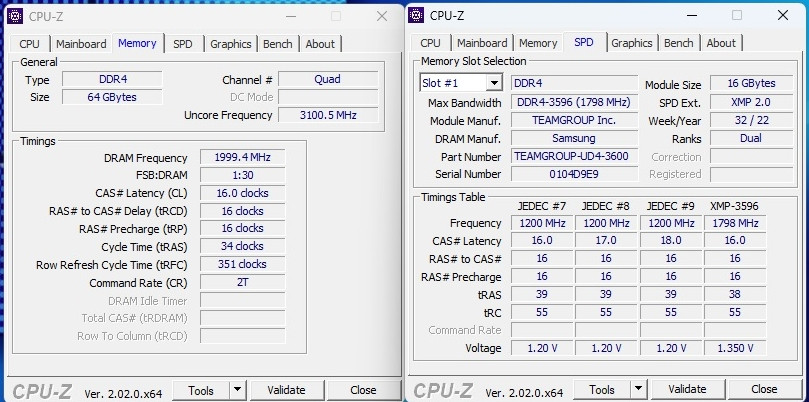Click the serial number 0104D9E9 field
809x402 pixels.
[575, 174]
